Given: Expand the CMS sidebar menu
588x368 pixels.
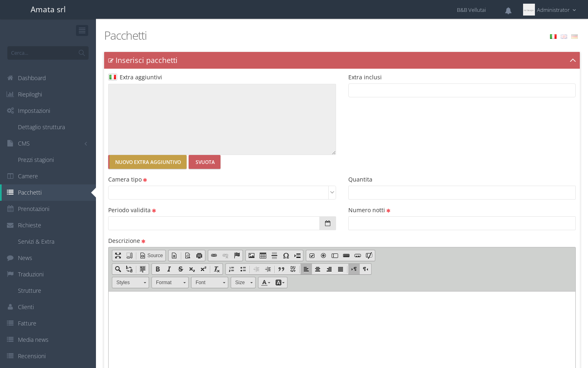Looking at the screenshot, I should click(x=48, y=144).
